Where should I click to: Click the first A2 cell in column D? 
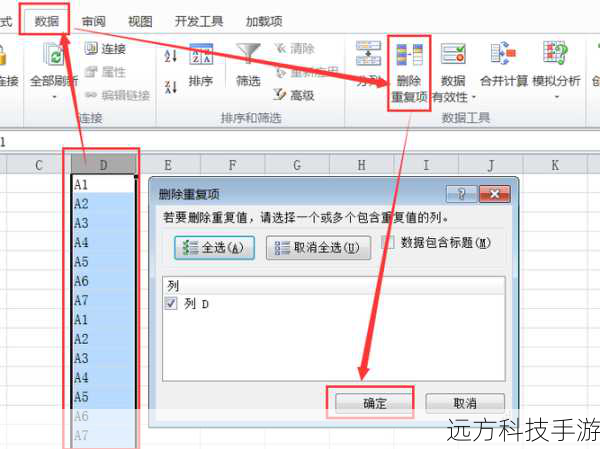click(x=103, y=203)
